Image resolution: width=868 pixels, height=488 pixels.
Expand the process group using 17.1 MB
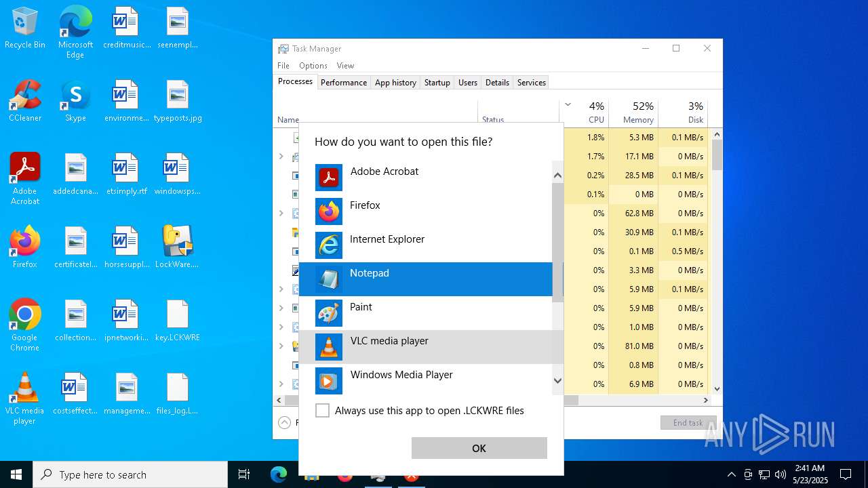281,156
